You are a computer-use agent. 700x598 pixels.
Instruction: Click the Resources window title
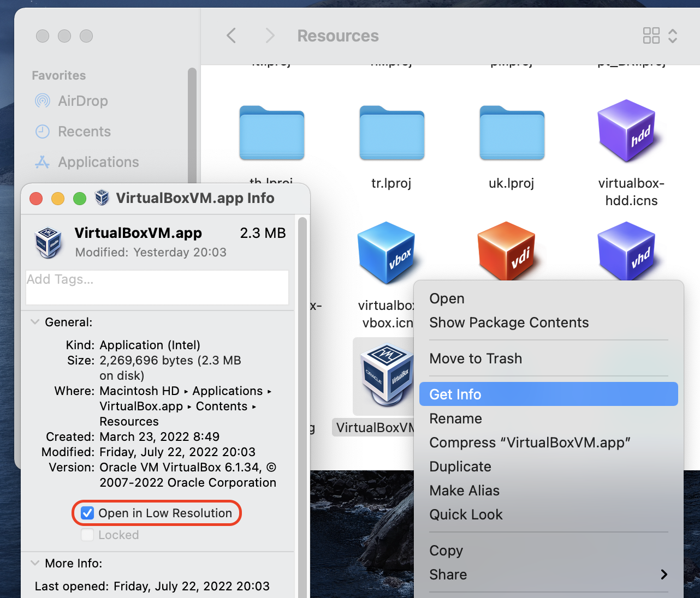pos(338,36)
